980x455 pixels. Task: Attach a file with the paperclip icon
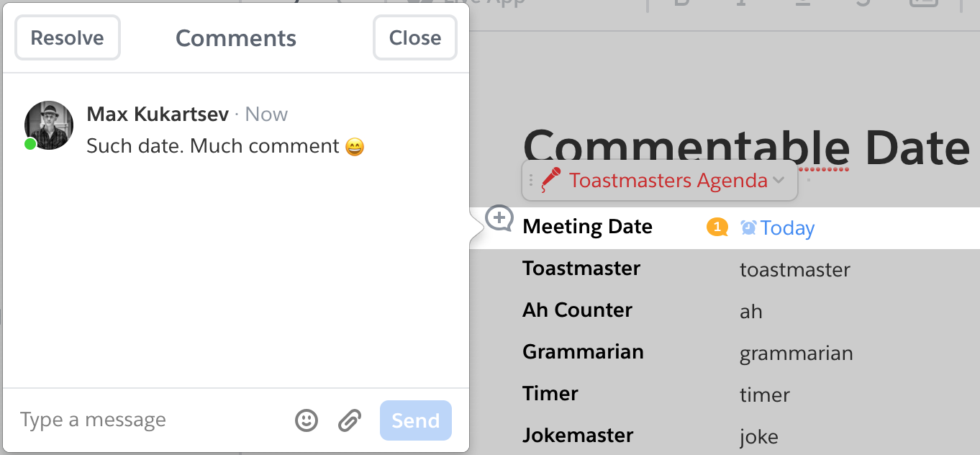pyautogui.click(x=350, y=420)
